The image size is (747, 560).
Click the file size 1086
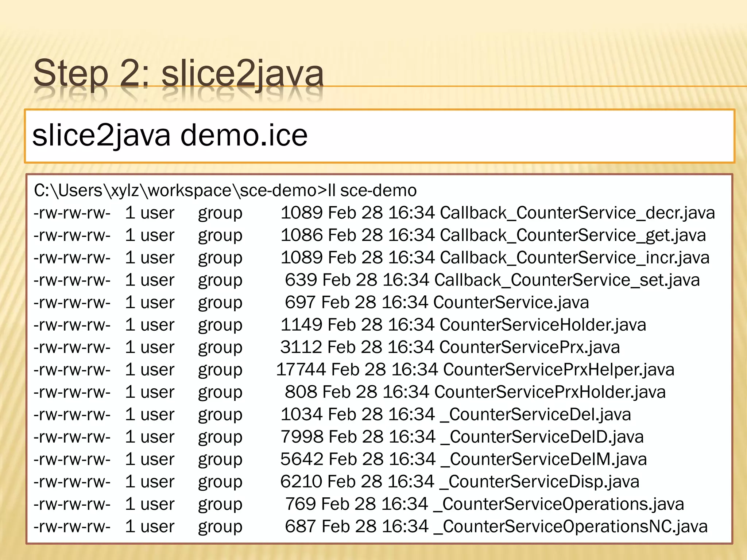point(301,236)
